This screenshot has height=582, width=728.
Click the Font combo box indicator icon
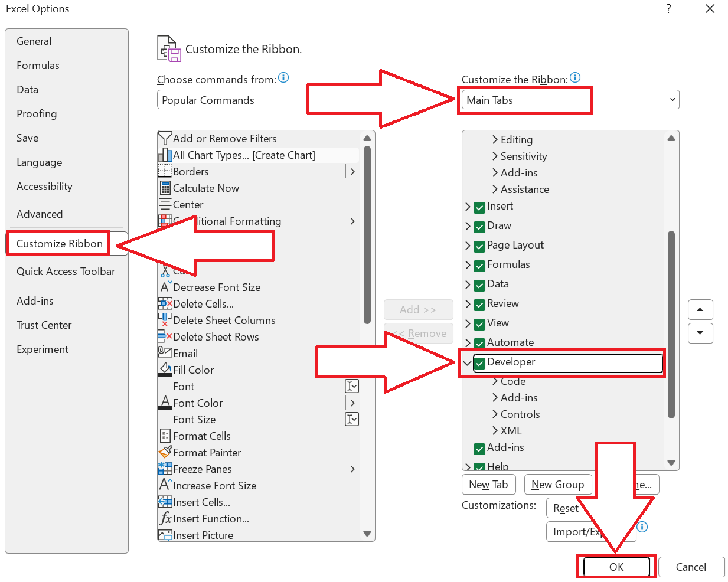tap(352, 386)
